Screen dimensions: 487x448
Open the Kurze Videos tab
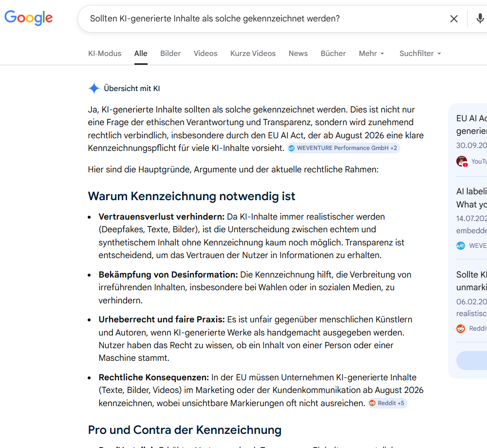(x=253, y=54)
